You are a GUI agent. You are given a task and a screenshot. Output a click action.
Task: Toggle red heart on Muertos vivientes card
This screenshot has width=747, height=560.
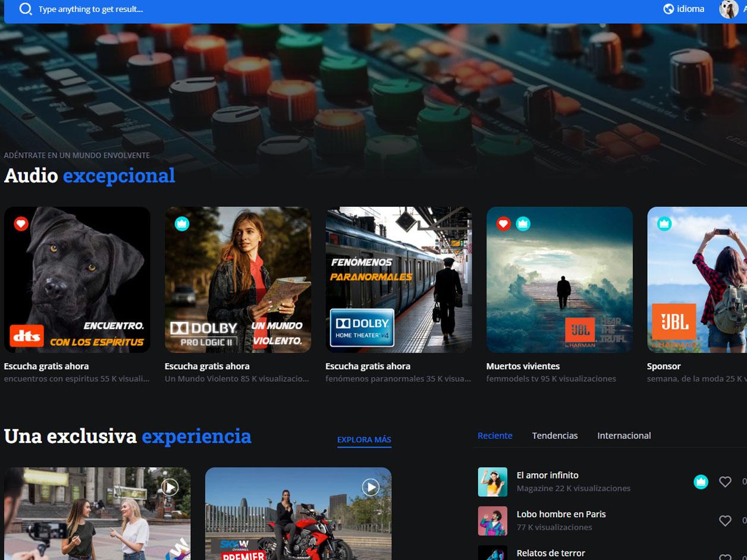[504, 224]
